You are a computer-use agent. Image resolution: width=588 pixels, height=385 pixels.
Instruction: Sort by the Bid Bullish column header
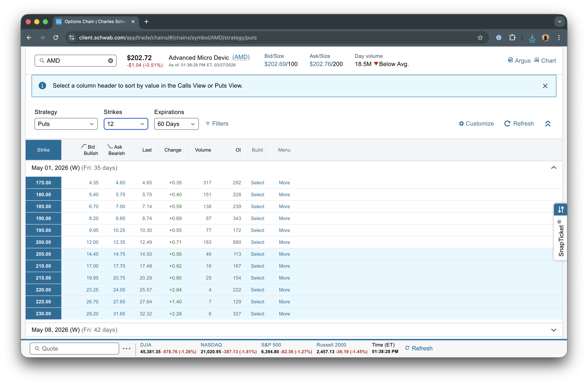pos(90,150)
